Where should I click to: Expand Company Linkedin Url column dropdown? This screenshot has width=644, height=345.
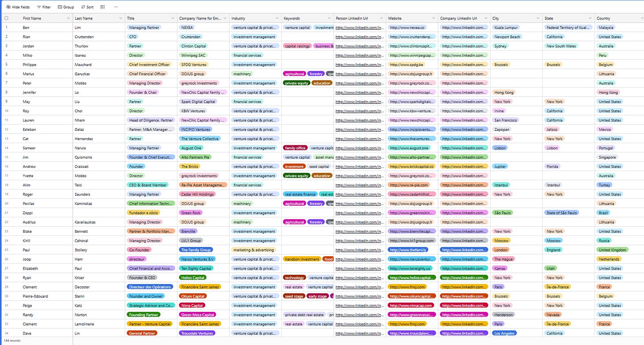pyautogui.click(x=486, y=18)
